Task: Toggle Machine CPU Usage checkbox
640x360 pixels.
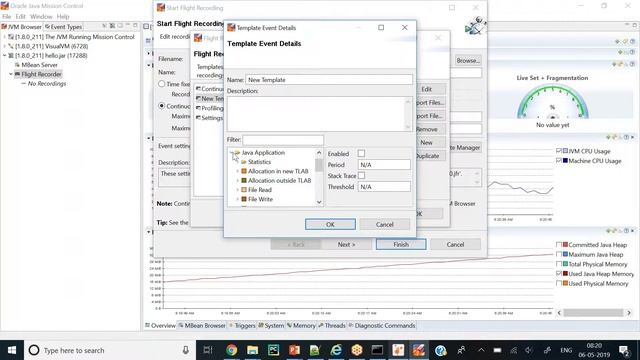Action: [x=559, y=161]
